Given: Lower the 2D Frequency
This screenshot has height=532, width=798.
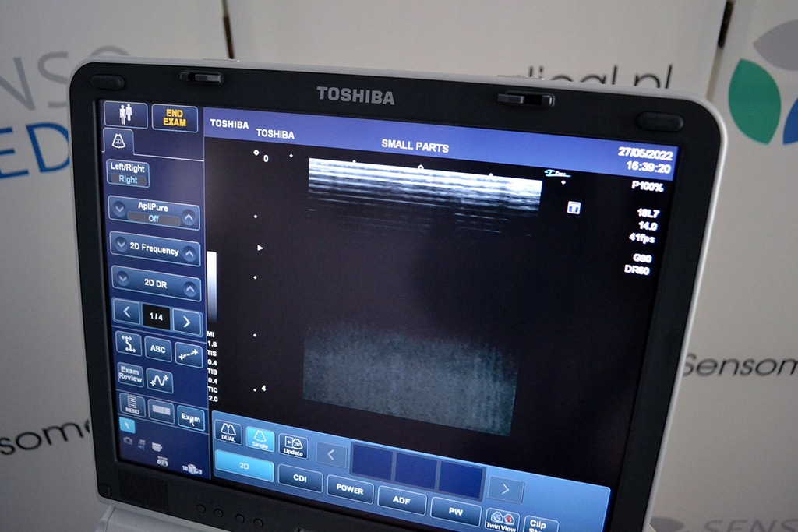Looking at the screenshot, I should coord(121,245).
